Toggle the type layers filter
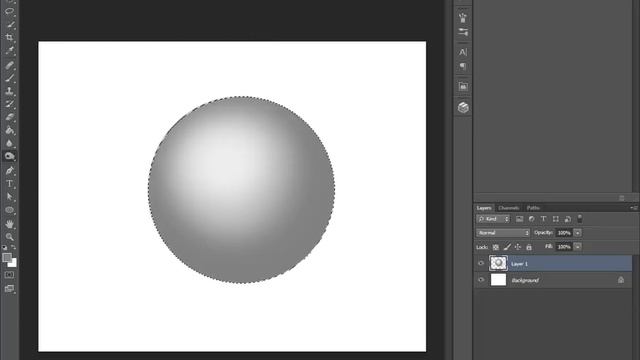This screenshot has width=640, height=360. tap(544, 219)
